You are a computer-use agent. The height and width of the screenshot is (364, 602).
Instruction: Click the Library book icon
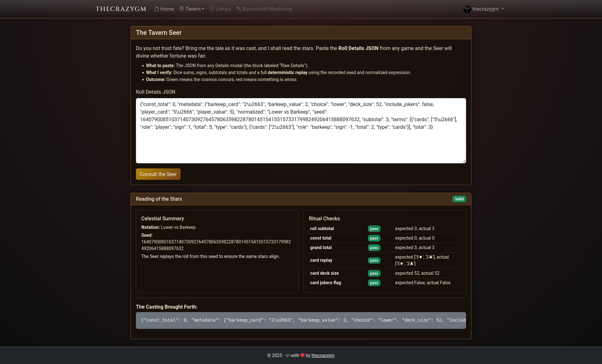(x=212, y=9)
